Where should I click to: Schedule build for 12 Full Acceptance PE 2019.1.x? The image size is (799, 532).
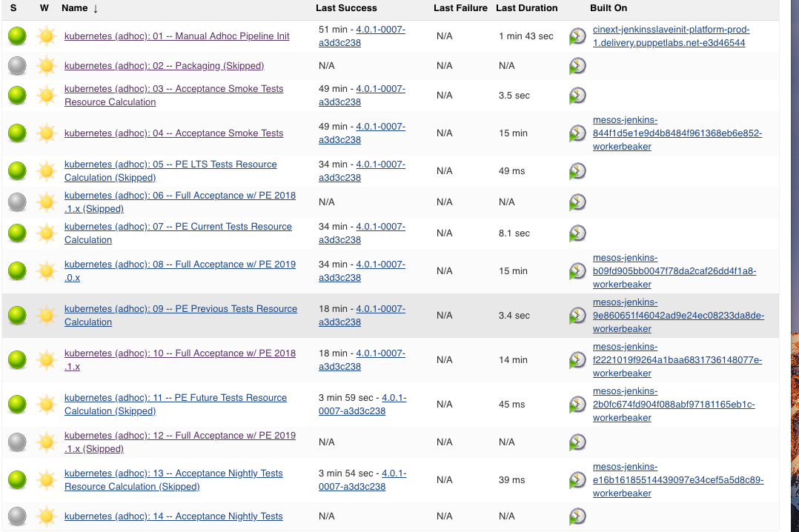click(x=577, y=442)
